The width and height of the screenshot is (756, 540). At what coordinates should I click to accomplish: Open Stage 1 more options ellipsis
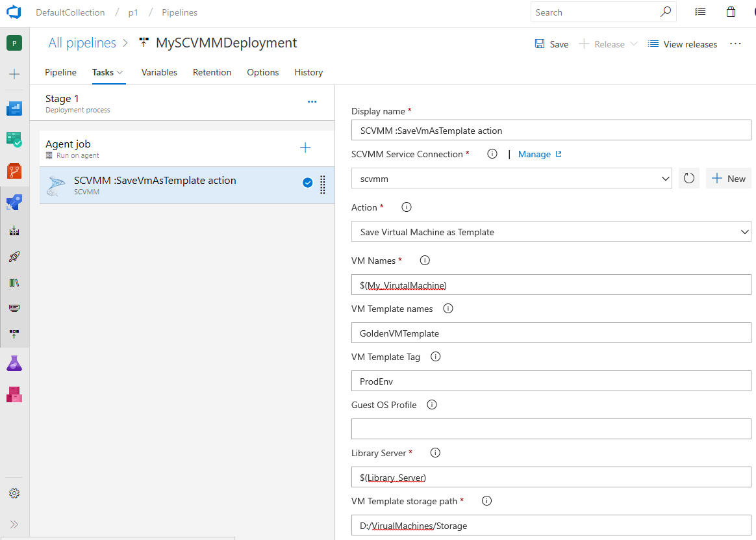pyautogui.click(x=312, y=102)
